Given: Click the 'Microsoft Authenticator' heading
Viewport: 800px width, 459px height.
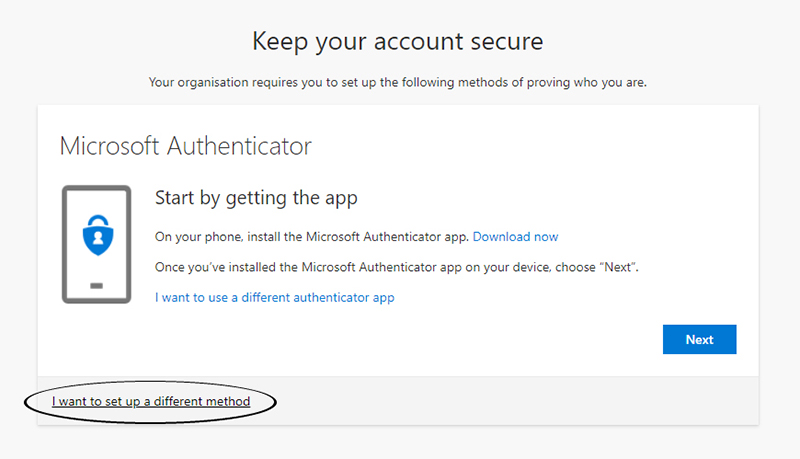Looking at the screenshot, I should (x=185, y=146).
